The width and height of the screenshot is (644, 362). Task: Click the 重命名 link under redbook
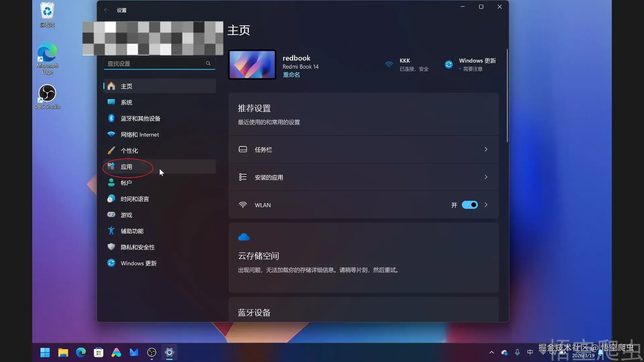[291, 75]
